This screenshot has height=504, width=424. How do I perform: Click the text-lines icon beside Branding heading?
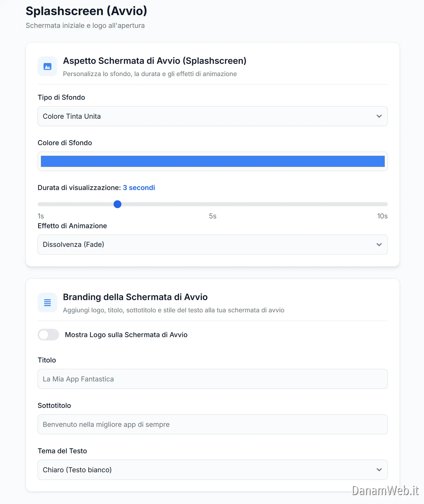coord(47,303)
